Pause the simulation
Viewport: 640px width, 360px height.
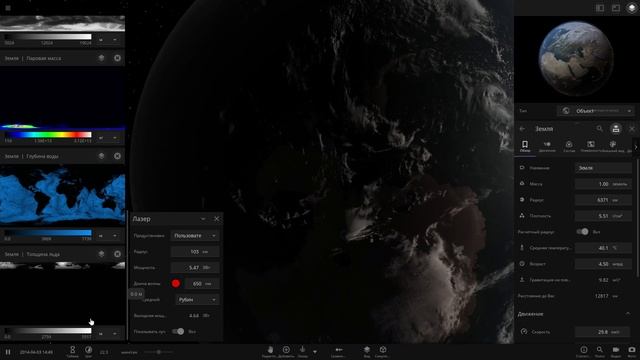click(8, 351)
